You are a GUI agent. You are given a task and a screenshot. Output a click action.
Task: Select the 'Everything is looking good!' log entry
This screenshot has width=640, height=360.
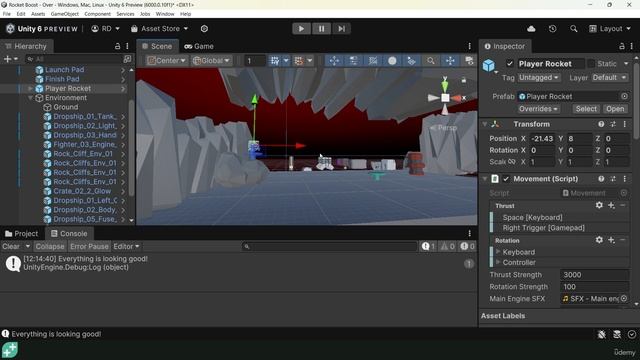tap(238, 263)
